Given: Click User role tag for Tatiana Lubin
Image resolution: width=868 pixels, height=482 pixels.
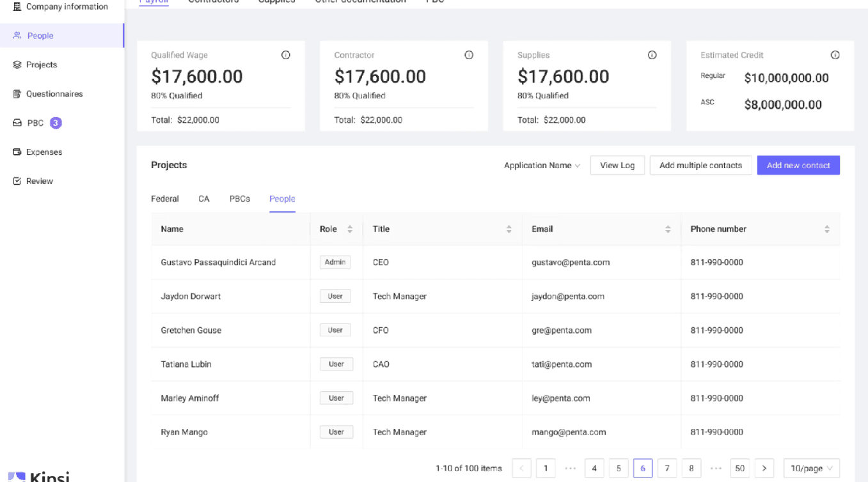Looking at the screenshot, I should click(336, 364).
